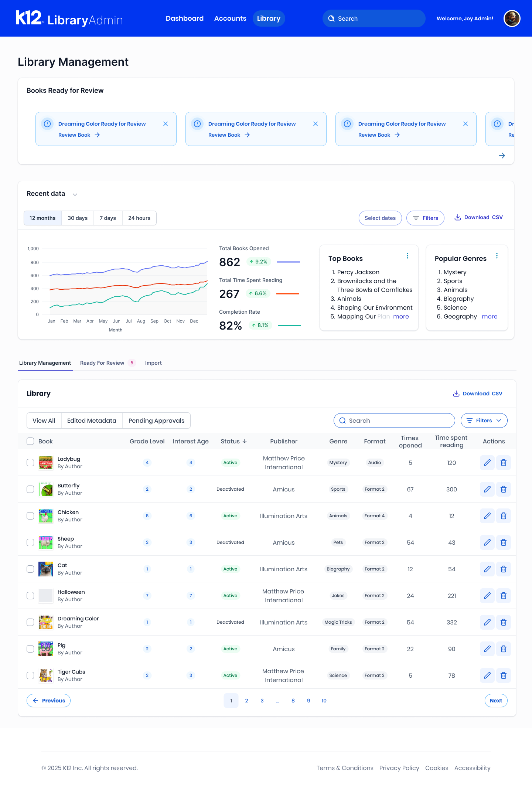The image size is (532, 790).
Task: Sort by the Status column arrow
Action: point(245,441)
